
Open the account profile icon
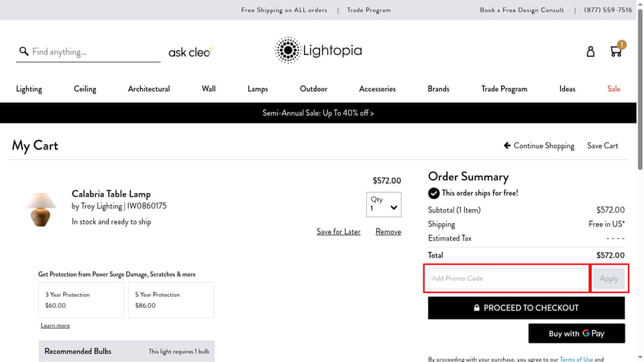point(590,52)
